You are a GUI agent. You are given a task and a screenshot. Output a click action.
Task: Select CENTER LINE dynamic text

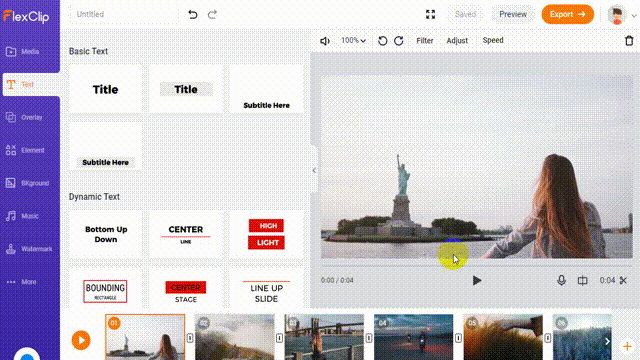pyautogui.click(x=186, y=234)
